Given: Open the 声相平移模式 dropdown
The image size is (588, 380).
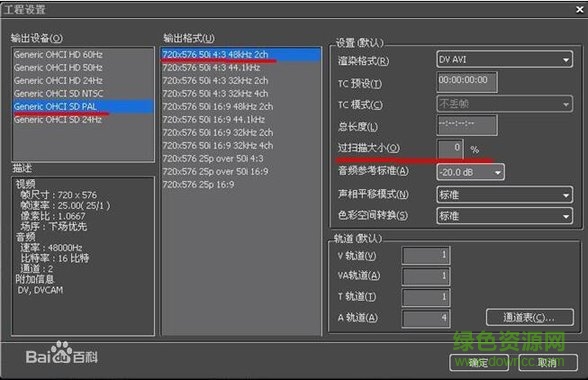Looking at the screenshot, I should [504, 195].
